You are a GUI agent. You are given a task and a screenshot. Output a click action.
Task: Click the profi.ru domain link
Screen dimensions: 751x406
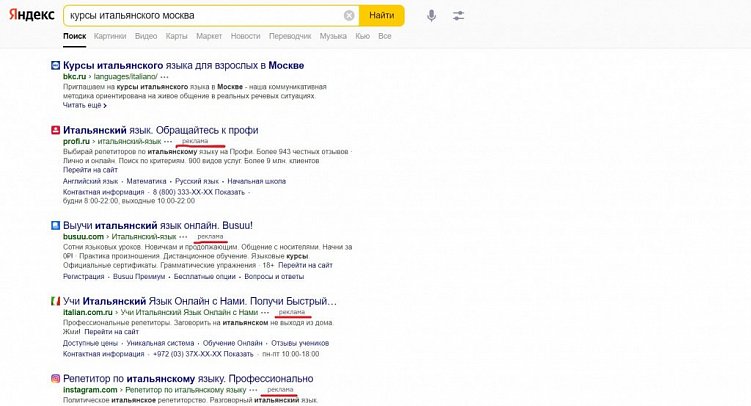(76, 141)
